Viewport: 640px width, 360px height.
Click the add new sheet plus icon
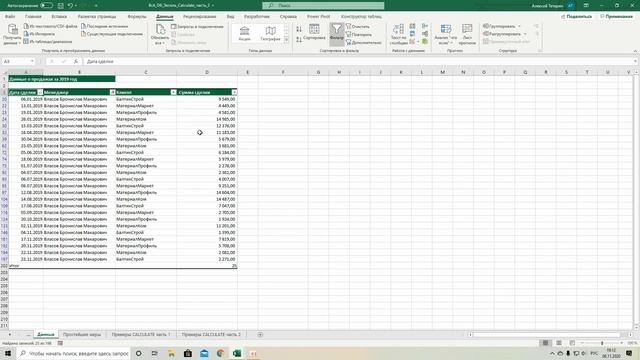coord(260,335)
